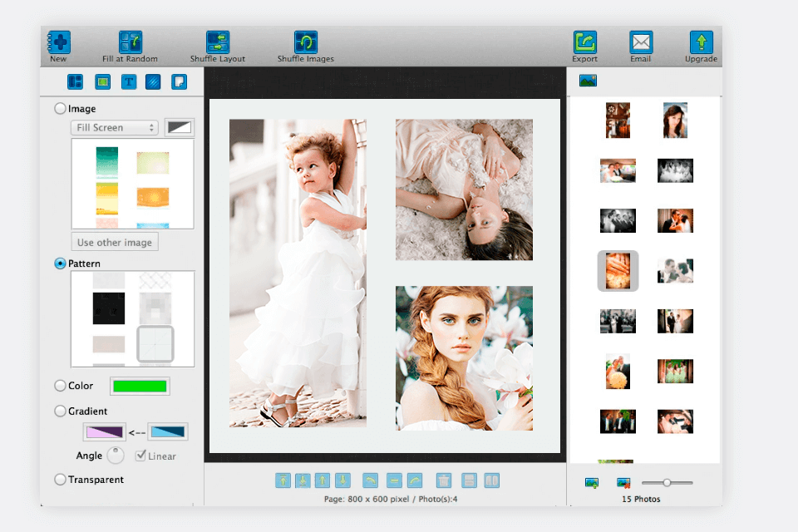Select the Transparent background option
The width and height of the screenshot is (798, 532).
coord(60,479)
